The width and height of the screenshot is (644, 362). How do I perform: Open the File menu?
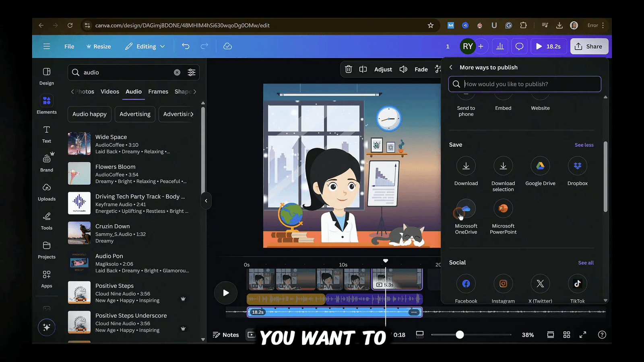tap(69, 46)
